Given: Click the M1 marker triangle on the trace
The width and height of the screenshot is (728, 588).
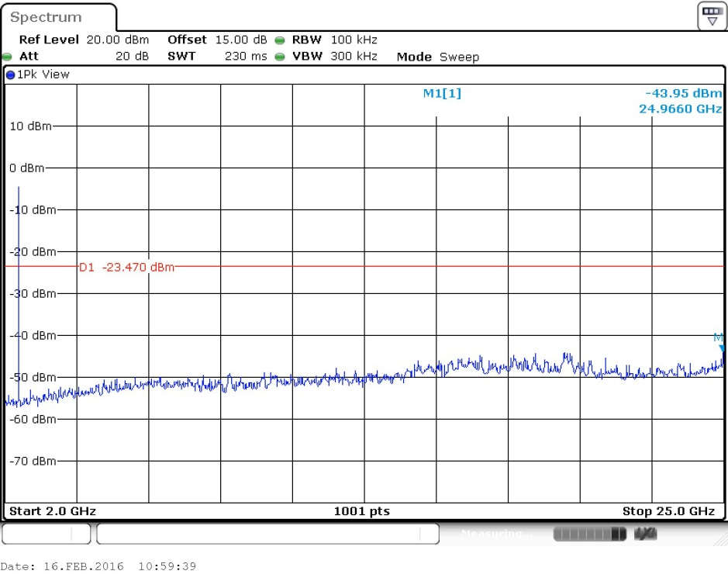Looking at the screenshot, I should pos(722,348).
